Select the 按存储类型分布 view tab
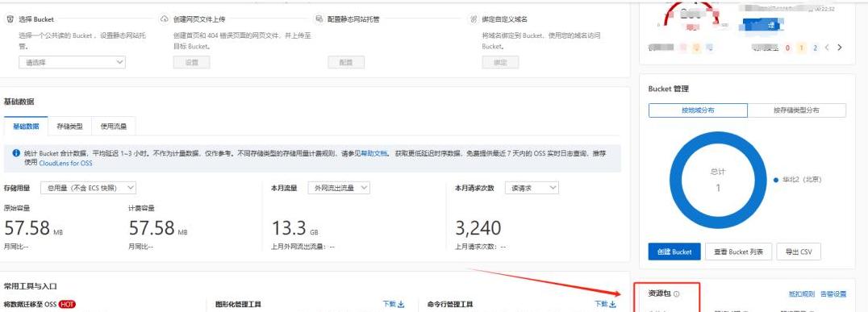 point(796,110)
